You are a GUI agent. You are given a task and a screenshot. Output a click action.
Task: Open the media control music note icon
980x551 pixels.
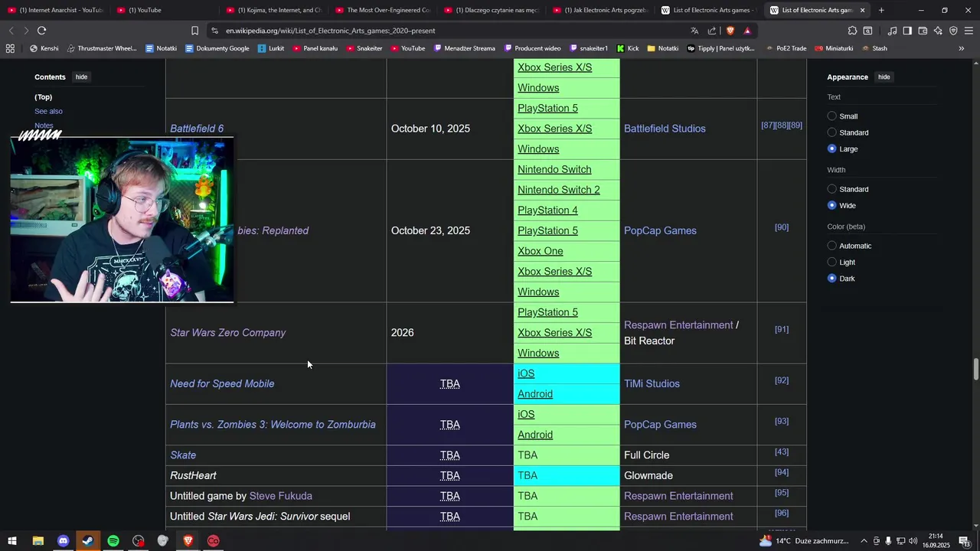click(x=892, y=31)
